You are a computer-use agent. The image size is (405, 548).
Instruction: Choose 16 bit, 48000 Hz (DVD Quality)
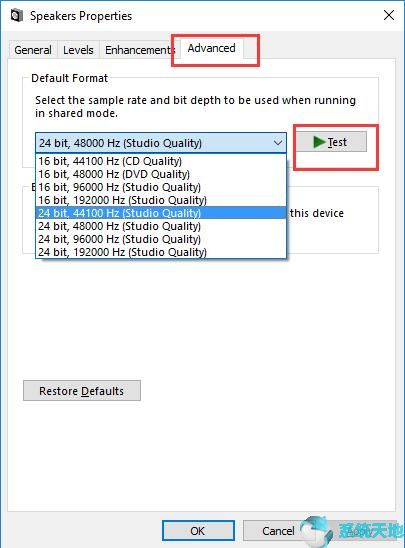click(x=161, y=174)
